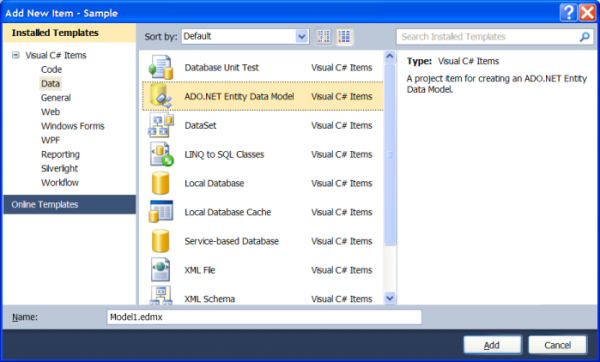Click the scroll down arrow in template list
600x362 pixels.
[x=390, y=298]
